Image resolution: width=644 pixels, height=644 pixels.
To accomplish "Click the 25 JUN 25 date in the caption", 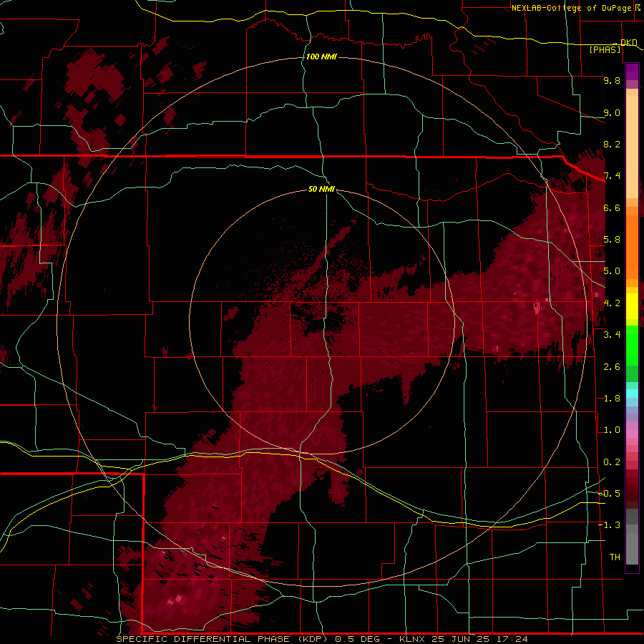I will tap(461, 639).
